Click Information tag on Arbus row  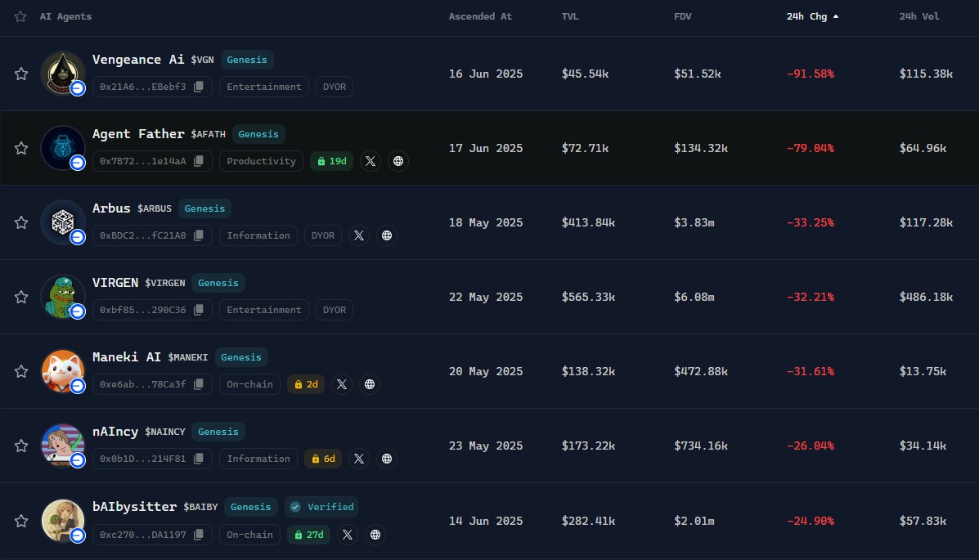click(x=258, y=235)
